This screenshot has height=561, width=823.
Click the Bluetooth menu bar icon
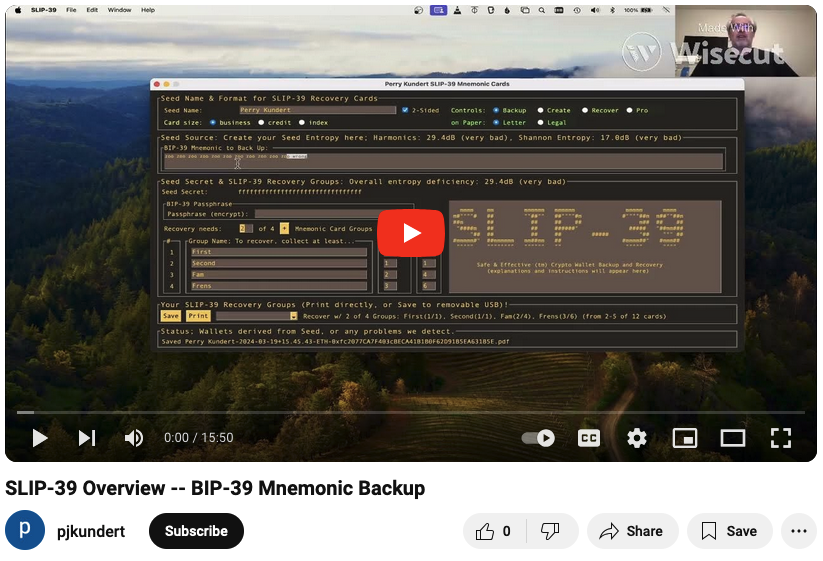[612, 10]
